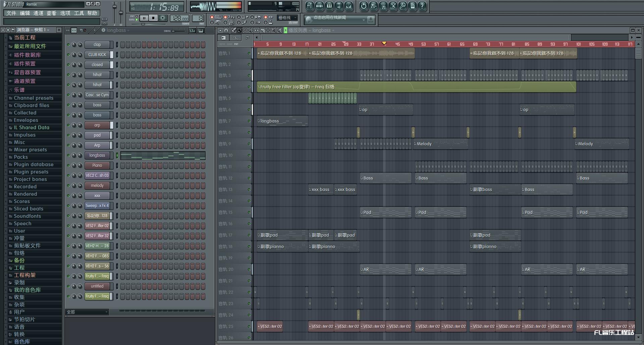Click the save new version icon

coord(373,6)
